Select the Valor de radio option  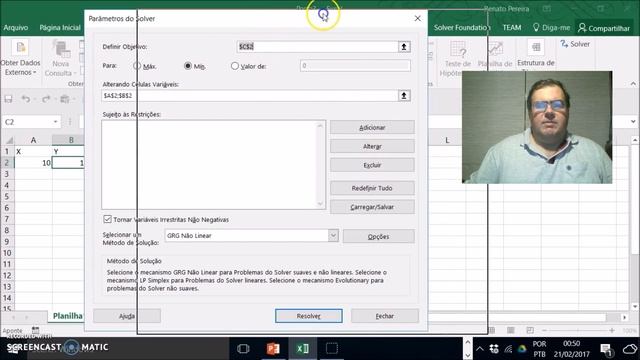click(235, 66)
